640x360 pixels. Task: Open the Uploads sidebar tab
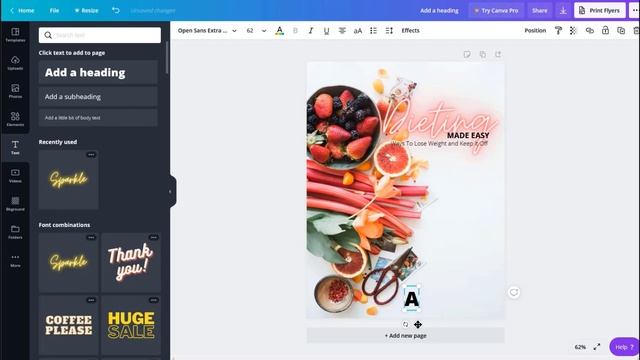[15, 63]
